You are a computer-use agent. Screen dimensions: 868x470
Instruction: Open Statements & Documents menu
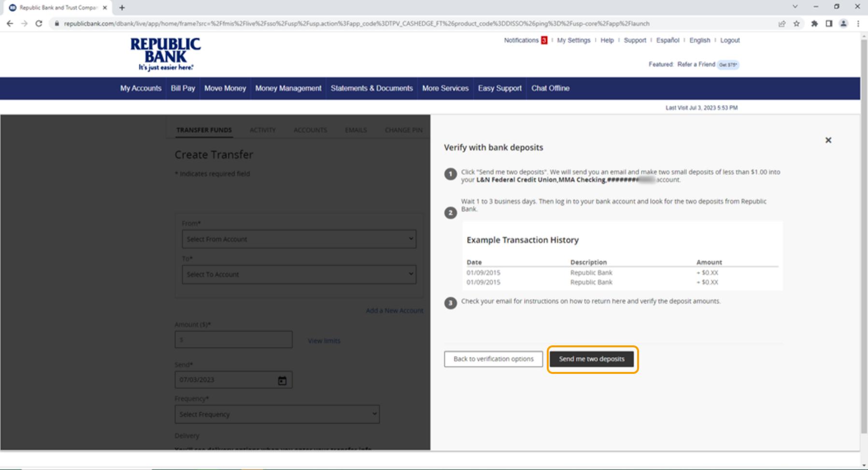point(372,88)
